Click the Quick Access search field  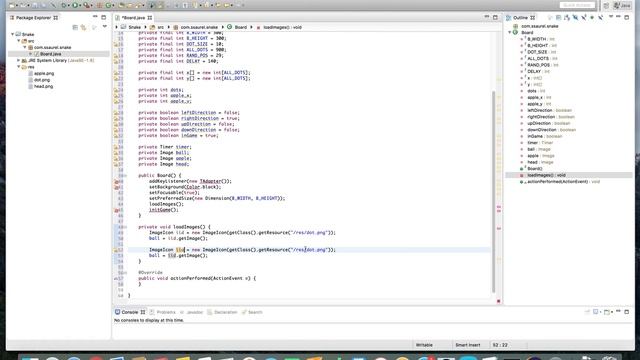(577, 5)
